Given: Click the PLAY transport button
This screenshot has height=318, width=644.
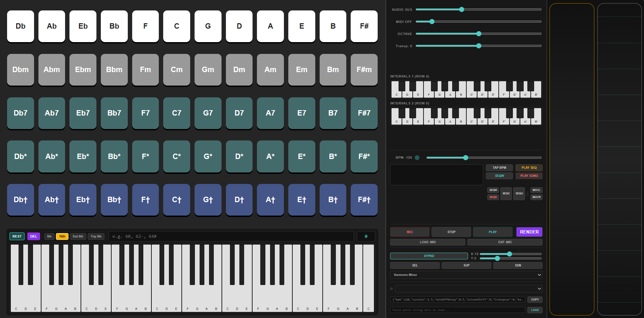Looking at the screenshot, I should point(493,232).
